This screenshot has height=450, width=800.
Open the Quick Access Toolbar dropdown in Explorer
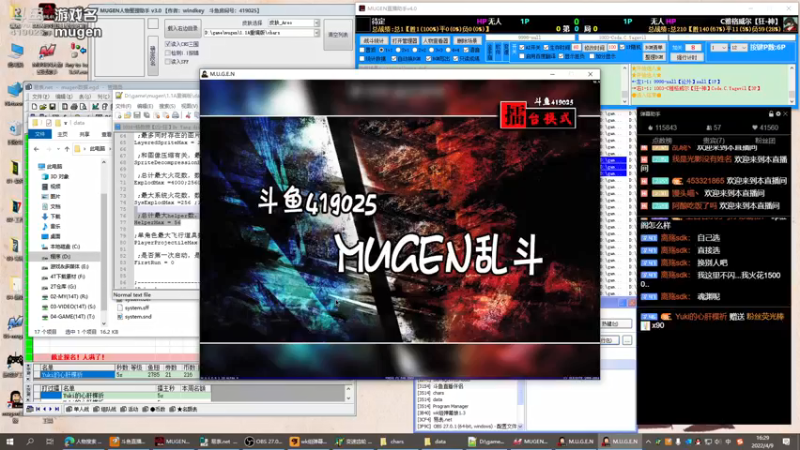(65, 123)
